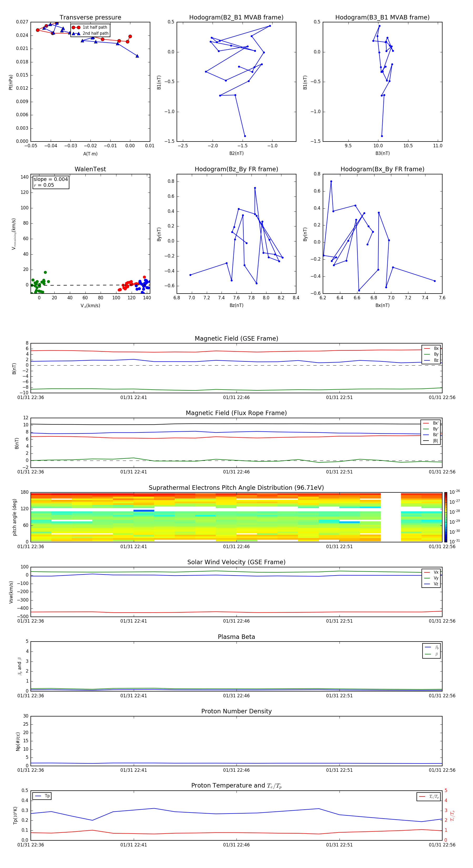Click the pitch angle colorbar
This screenshot has width=473, height=868.
(446, 517)
